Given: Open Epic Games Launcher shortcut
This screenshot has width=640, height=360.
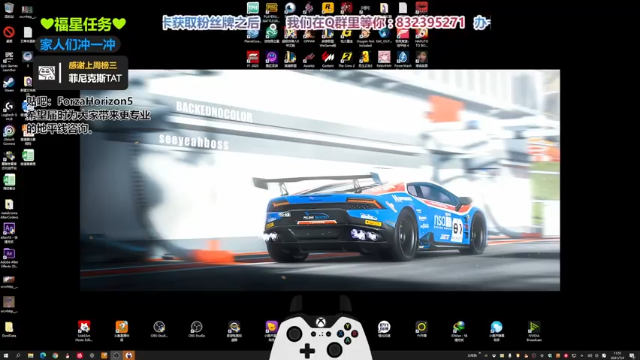Looking at the screenshot, I should tap(9, 61).
